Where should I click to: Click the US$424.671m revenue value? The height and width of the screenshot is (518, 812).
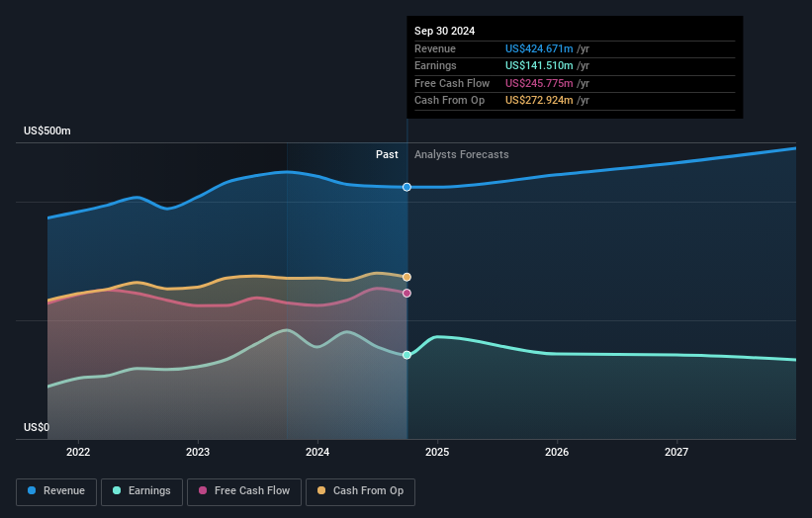(539, 48)
